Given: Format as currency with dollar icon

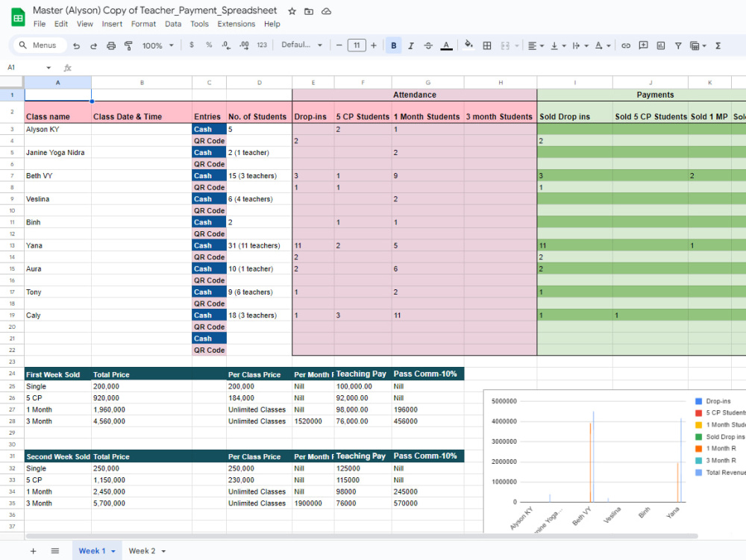Looking at the screenshot, I should [x=192, y=45].
